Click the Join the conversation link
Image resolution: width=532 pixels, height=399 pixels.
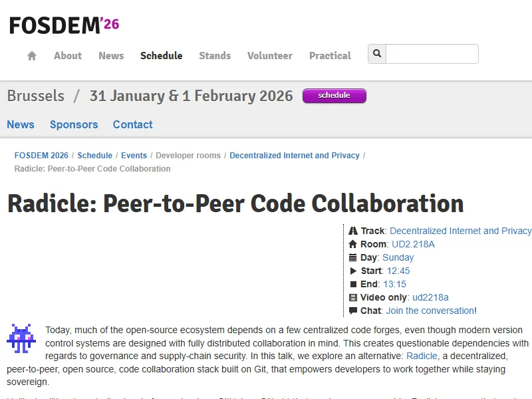(x=431, y=311)
